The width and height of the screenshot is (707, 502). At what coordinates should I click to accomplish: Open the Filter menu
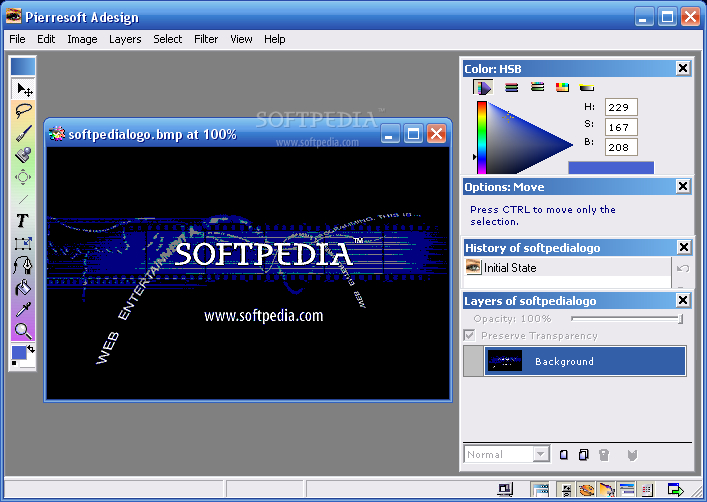(x=206, y=39)
